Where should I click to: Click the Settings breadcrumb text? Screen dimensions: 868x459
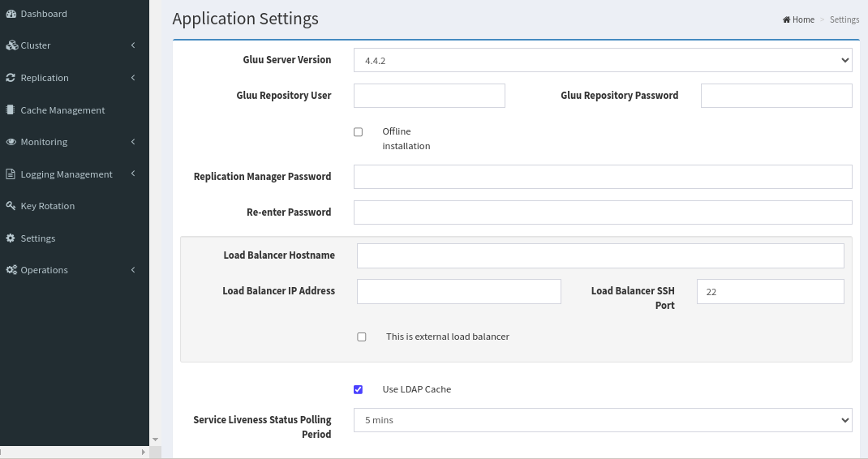pyautogui.click(x=844, y=19)
